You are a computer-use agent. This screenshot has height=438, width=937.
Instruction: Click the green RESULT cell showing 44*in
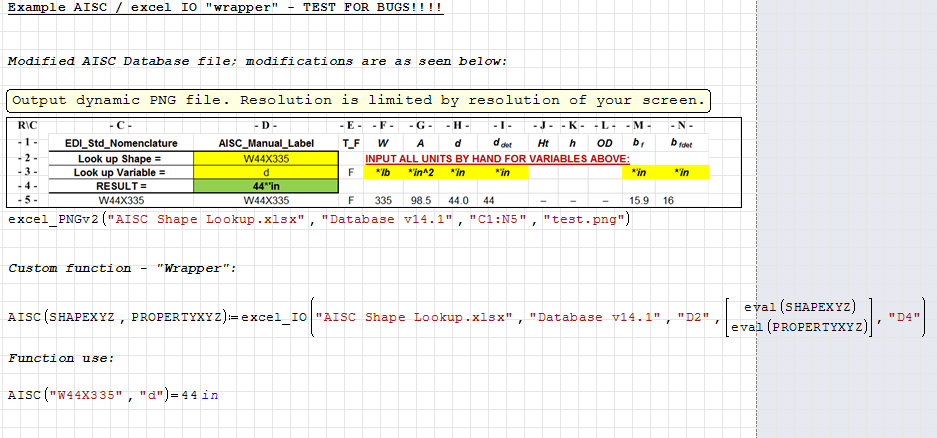click(x=265, y=186)
